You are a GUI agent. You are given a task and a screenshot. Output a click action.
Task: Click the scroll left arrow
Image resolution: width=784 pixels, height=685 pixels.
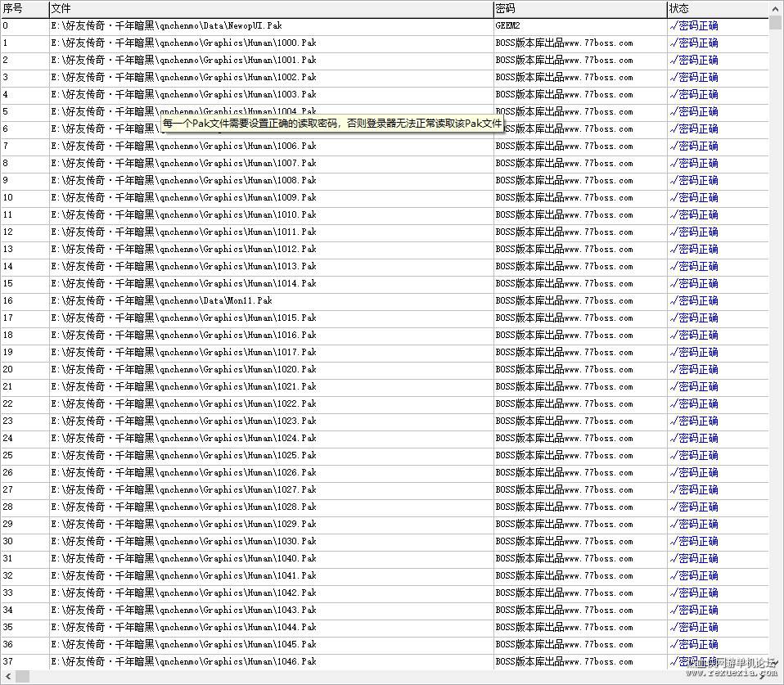pos(8,677)
